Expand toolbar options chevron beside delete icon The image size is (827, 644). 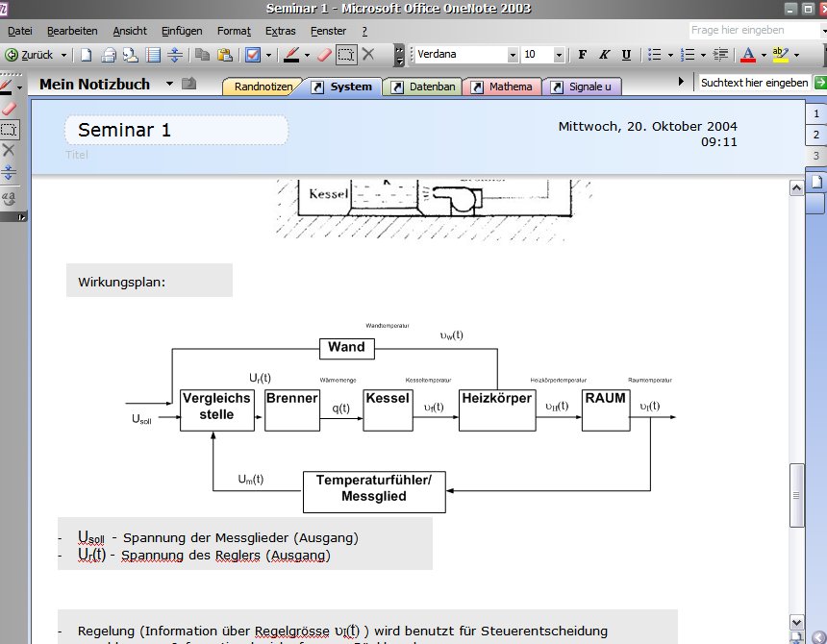[x=399, y=55]
